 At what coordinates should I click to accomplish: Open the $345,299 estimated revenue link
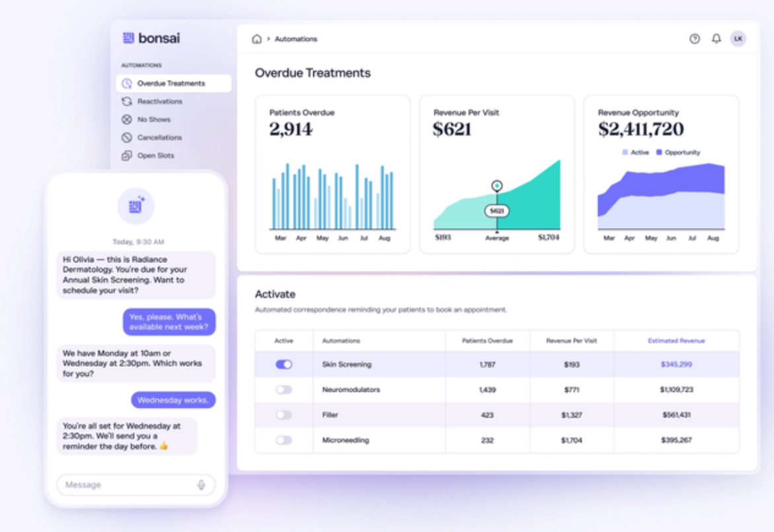point(676,364)
